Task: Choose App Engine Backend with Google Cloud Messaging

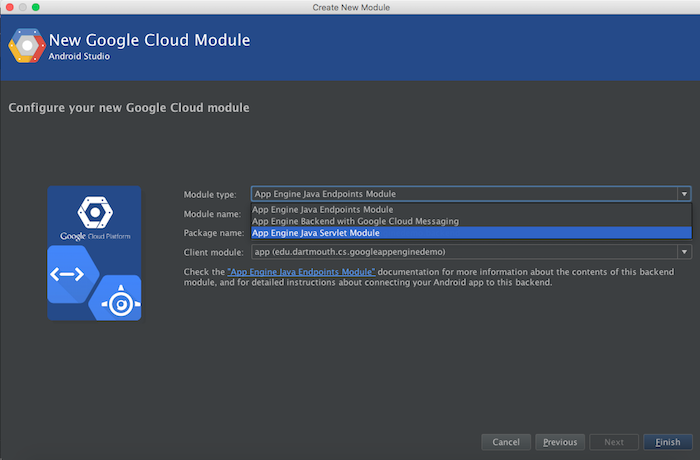Action: [471, 221]
